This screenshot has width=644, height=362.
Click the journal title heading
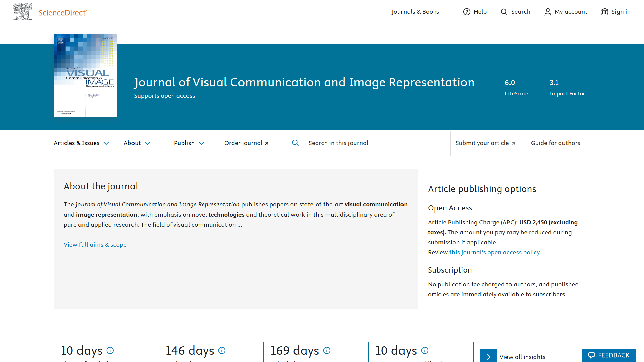click(304, 82)
